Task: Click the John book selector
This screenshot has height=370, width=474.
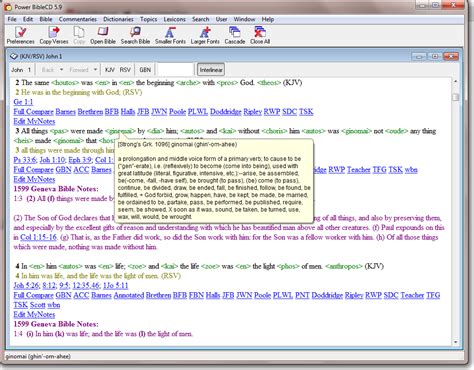Action: pyautogui.click(x=17, y=70)
